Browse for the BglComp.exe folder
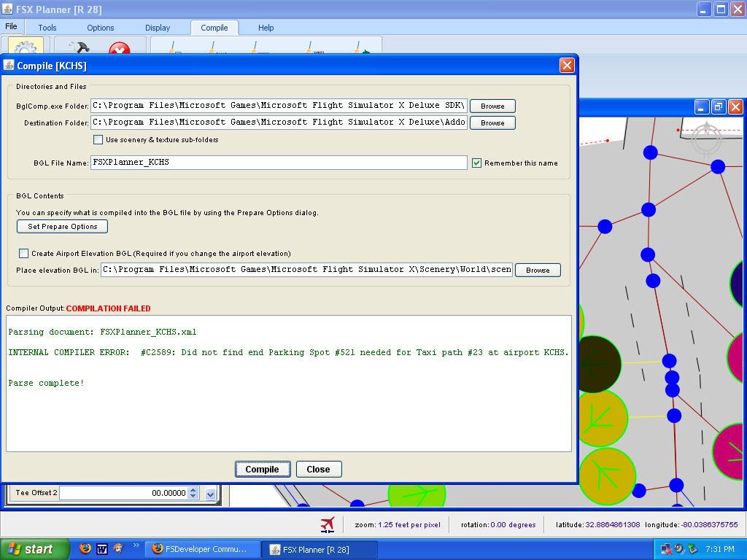The image size is (747, 560). coord(492,106)
